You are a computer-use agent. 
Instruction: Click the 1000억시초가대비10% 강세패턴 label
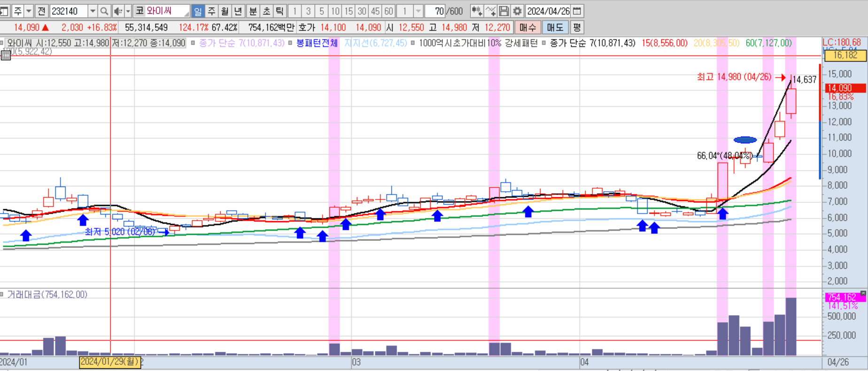pos(478,43)
